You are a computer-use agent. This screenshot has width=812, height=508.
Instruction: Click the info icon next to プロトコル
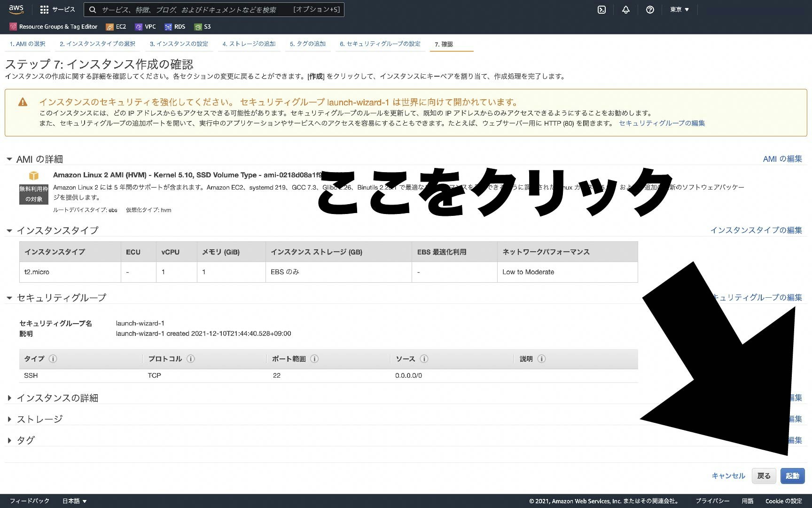pyautogui.click(x=191, y=359)
